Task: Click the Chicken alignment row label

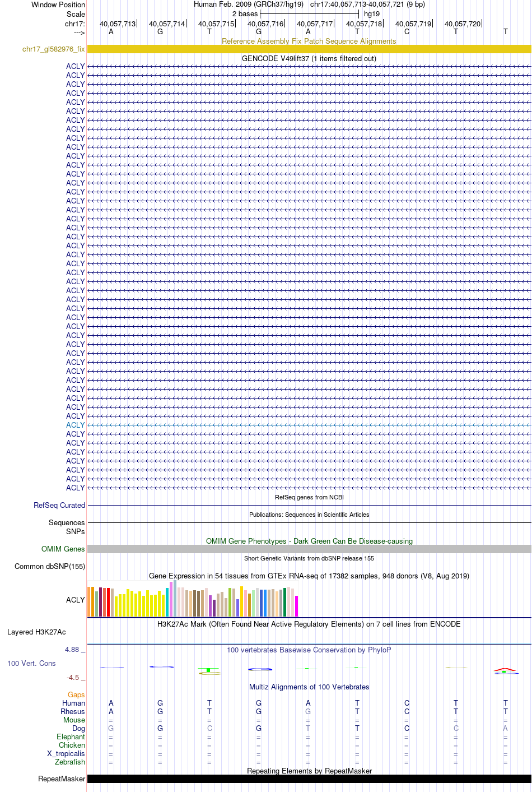Action: pyautogui.click(x=72, y=745)
